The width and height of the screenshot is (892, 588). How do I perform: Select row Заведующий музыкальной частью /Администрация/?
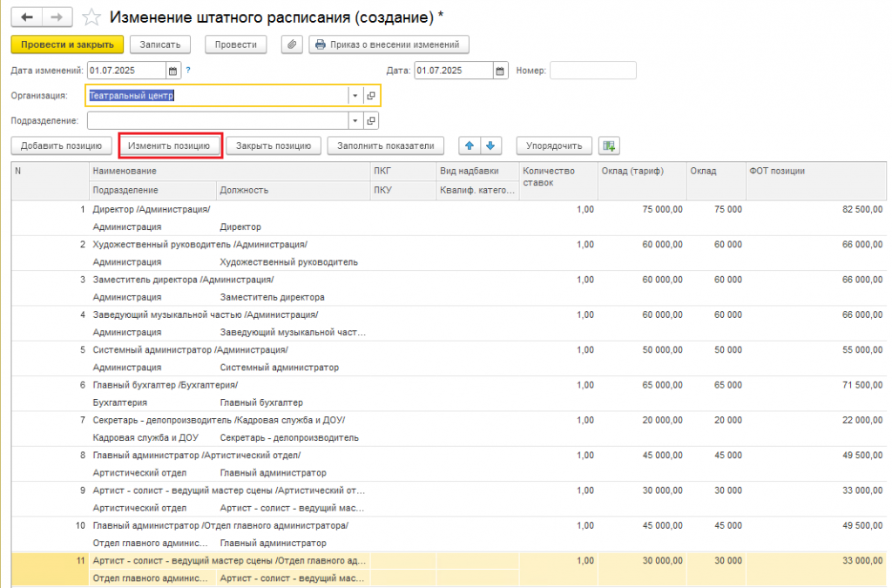(449, 323)
